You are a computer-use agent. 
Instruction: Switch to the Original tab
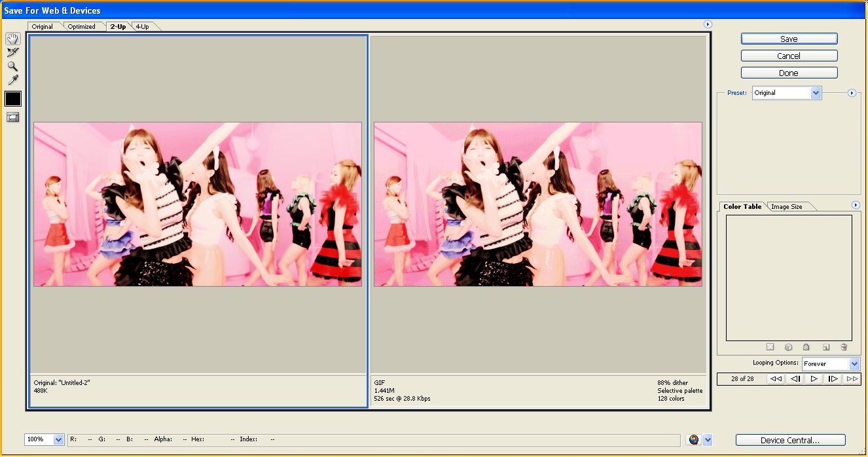click(43, 26)
